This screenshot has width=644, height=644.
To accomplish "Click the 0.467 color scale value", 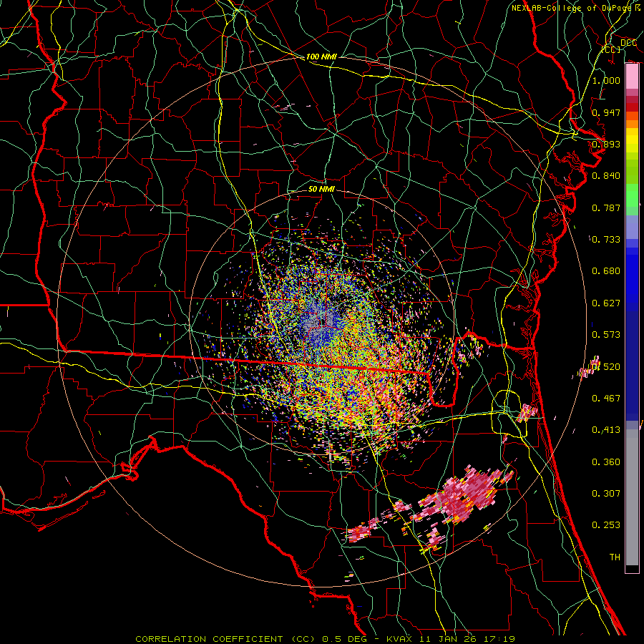I will pyautogui.click(x=606, y=399).
